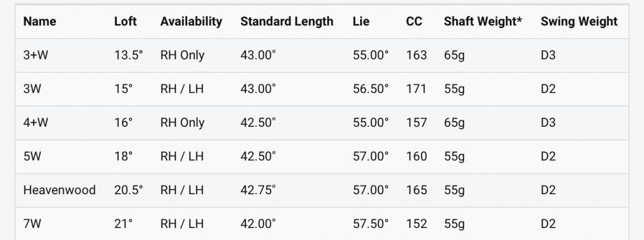
Task: Click the 7W row name
Action: pos(33,224)
